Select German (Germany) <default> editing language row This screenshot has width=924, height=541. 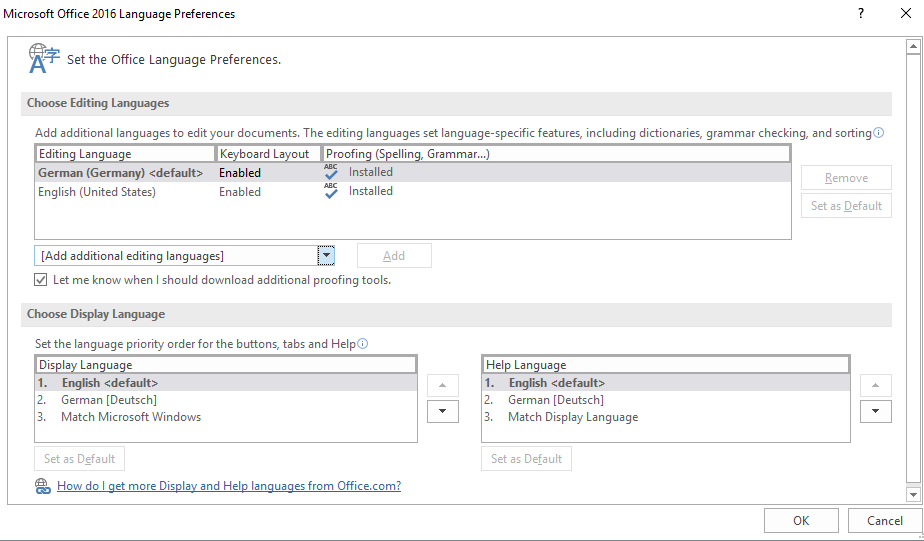412,173
